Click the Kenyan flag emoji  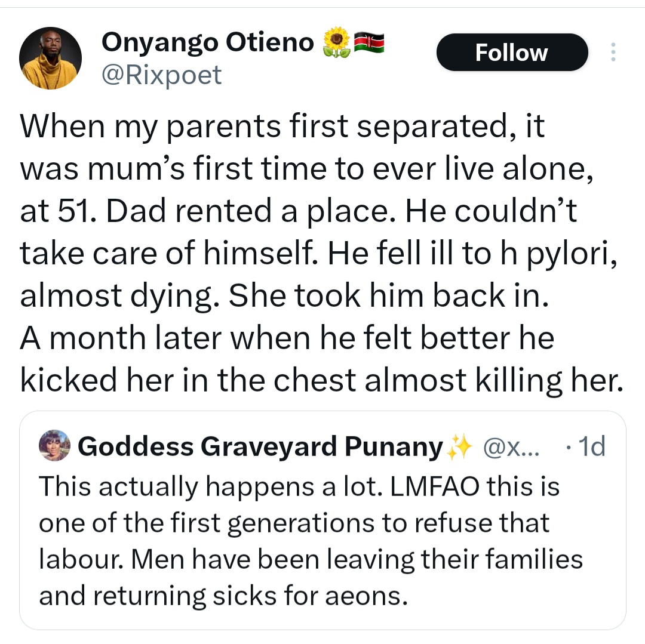(369, 42)
